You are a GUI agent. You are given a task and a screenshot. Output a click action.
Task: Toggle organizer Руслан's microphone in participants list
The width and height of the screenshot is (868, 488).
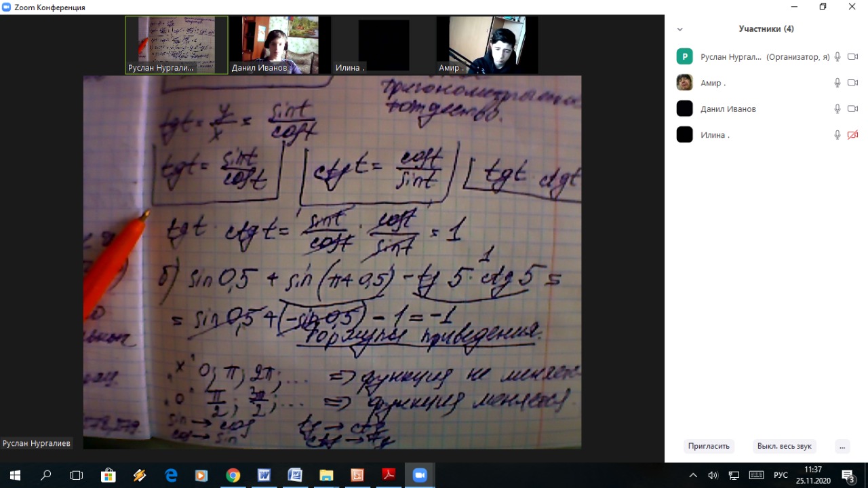pyautogui.click(x=837, y=57)
